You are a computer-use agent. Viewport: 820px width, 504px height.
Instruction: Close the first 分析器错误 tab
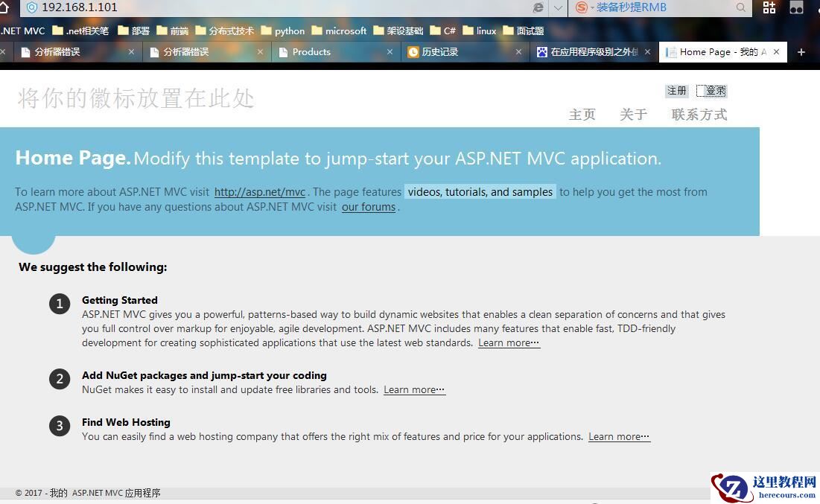[131, 52]
